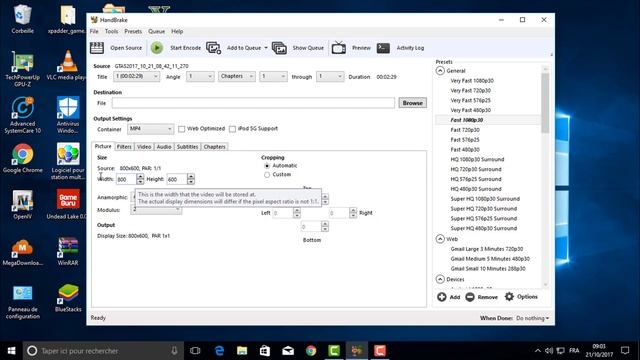Collapse the Web presets group

tap(440, 239)
